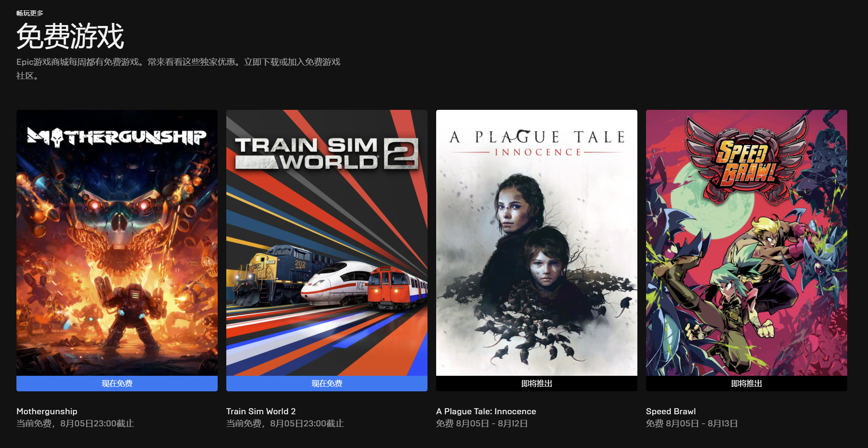Click the 即将推出 banner under Speed Brawl
Viewport: 868px width, 448px height.
(x=746, y=384)
